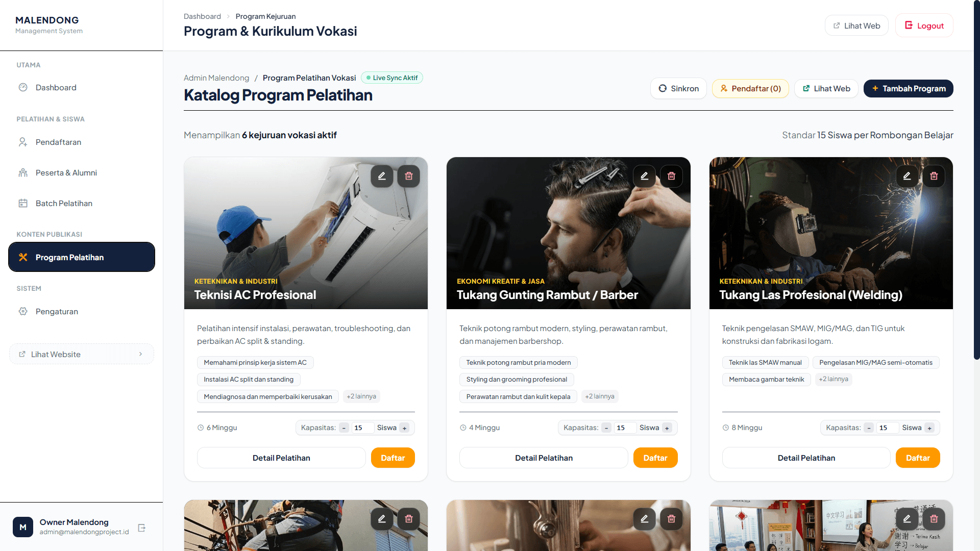The width and height of the screenshot is (980, 551).
Task: Click 'Mendiagnosa dan memperbaiki kerusakan' tag
Action: [x=268, y=397]
